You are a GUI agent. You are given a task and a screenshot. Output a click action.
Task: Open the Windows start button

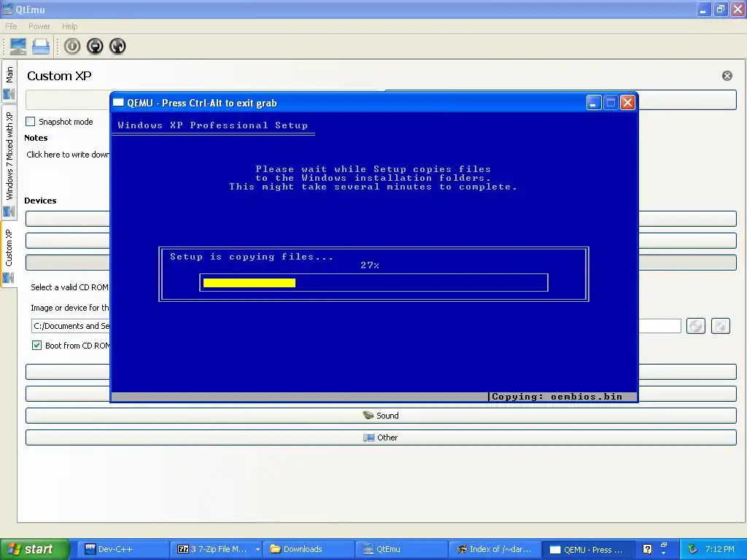[35, 549]
